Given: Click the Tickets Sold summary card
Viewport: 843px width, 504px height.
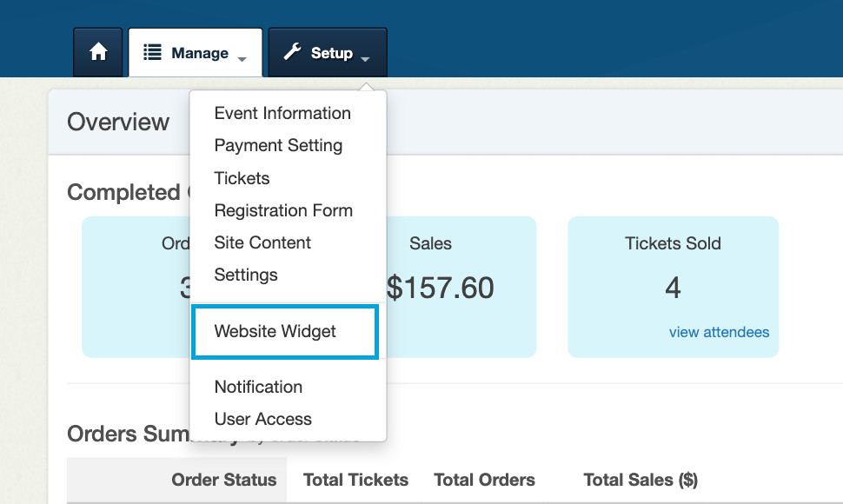Looking at the screenshot, I should click(x=674, y=287).
